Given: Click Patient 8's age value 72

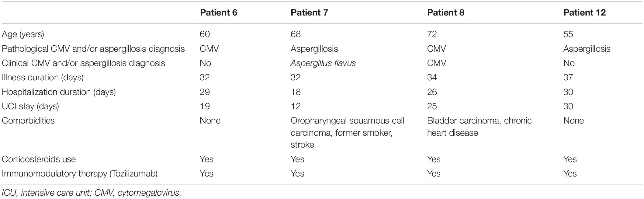Looking at the screenshot, I should 432,34.
